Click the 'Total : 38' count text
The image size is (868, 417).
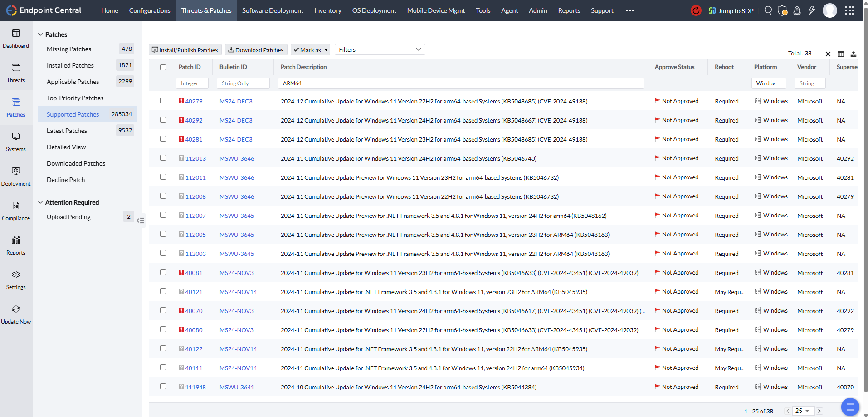[x=800, y=54]
